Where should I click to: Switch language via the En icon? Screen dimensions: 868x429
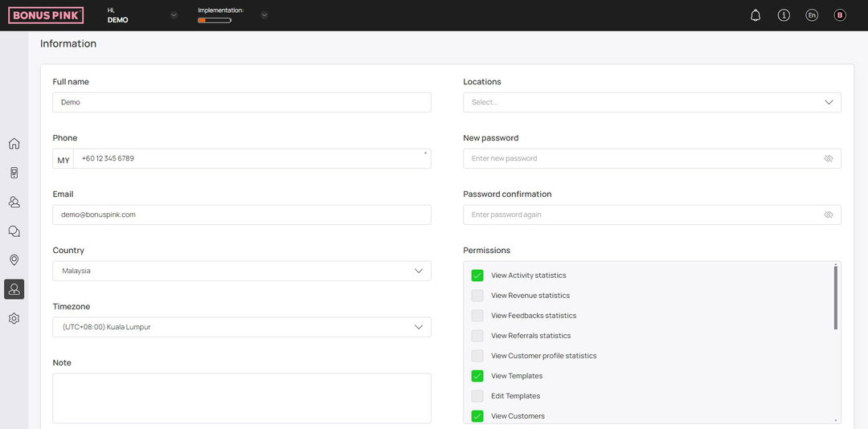pyautogui.click(x=812, y=15)
